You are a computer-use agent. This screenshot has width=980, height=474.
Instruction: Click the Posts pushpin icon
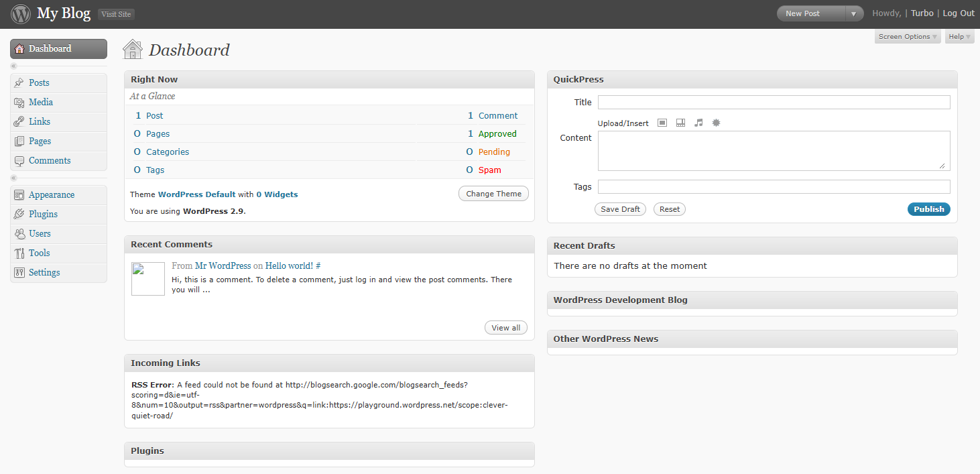[x=19, y=83]
